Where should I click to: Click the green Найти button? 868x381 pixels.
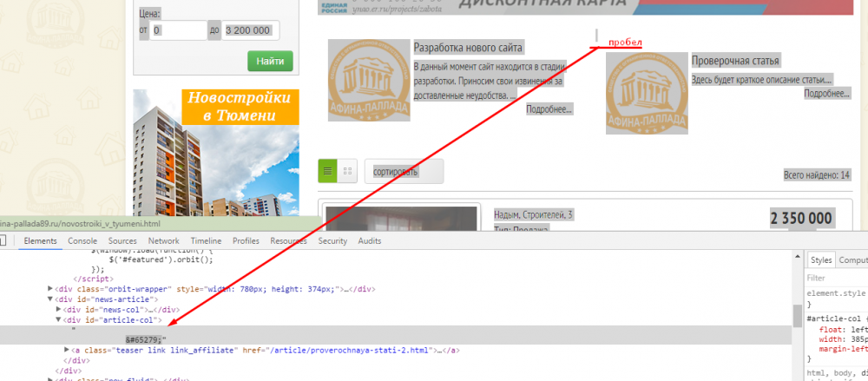point(270,61)
